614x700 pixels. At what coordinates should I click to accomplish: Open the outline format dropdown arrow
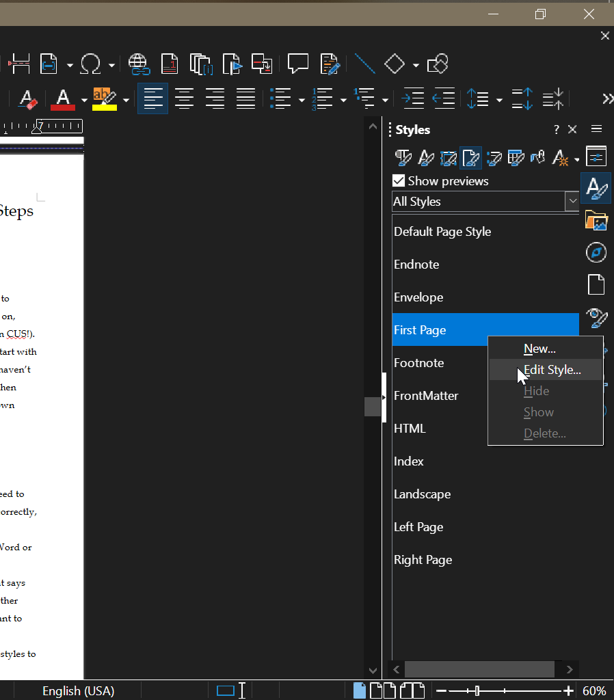pos(385,100)
